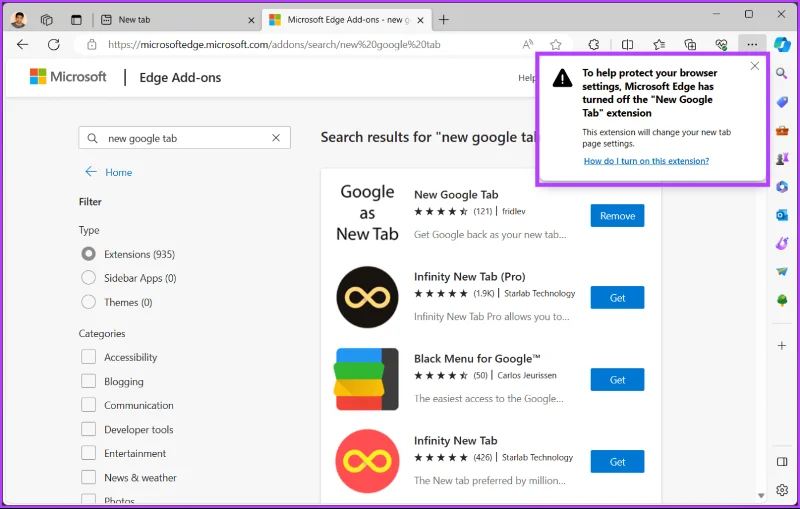Screen dimensions: 800x509
Task: Open the Copilot sidebar icon
Action: click(x=782, y=44)
